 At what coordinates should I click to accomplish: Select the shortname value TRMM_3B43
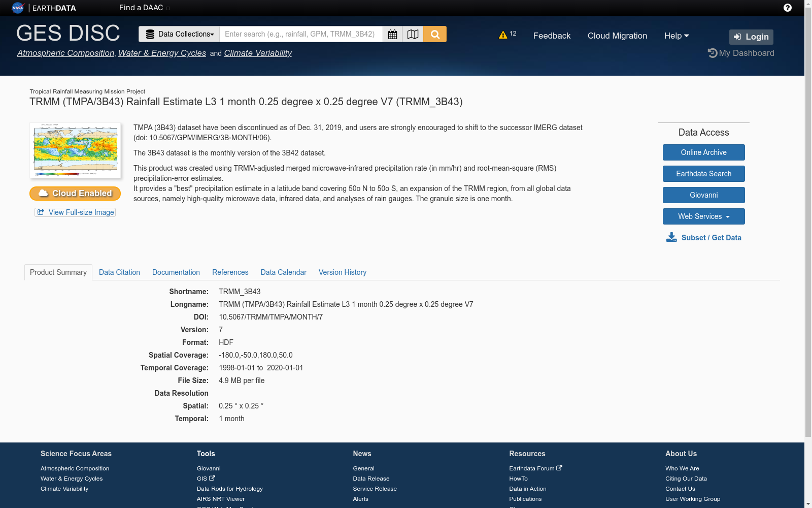[x=240, y=292]
